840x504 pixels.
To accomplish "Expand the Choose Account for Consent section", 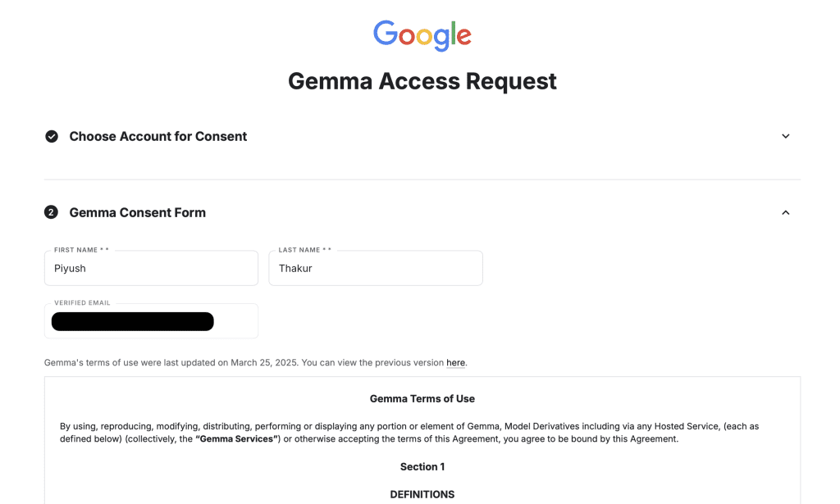I will (785, 136).
